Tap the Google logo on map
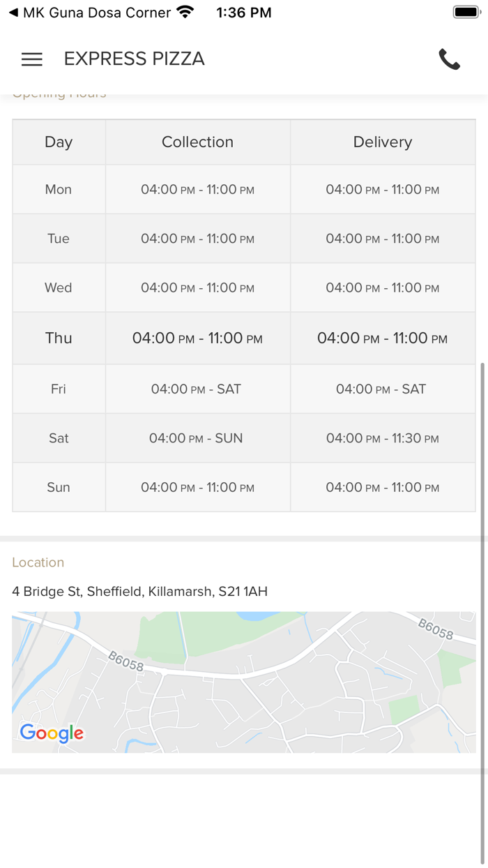The width and height of the screenshot is (488, 868). [x=52, y=733]
